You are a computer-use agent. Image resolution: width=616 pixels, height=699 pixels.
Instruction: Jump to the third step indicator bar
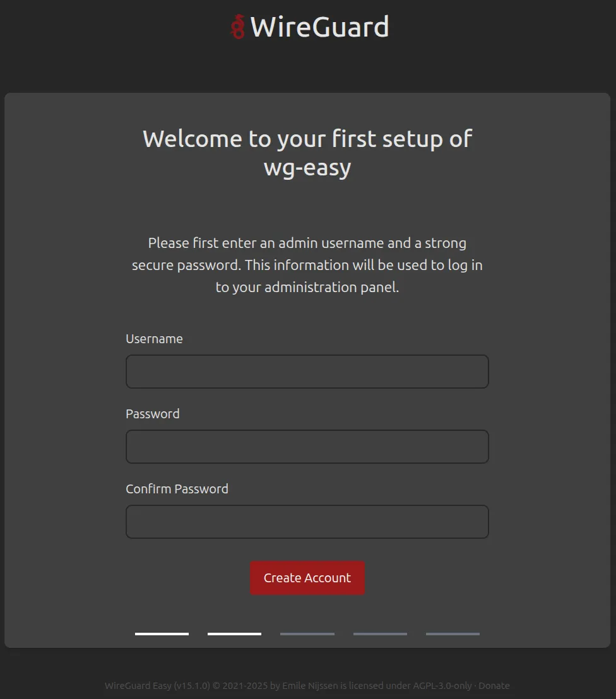[x=307, y=633]
